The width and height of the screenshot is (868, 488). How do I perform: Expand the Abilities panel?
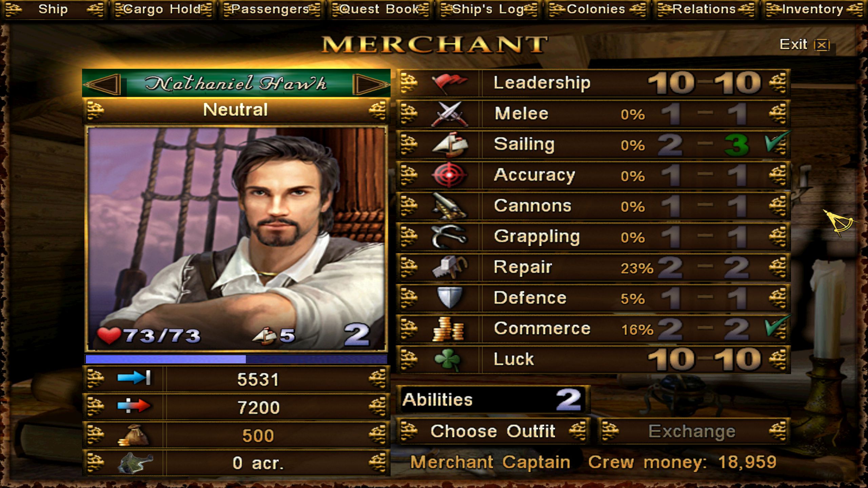point(493,400)
